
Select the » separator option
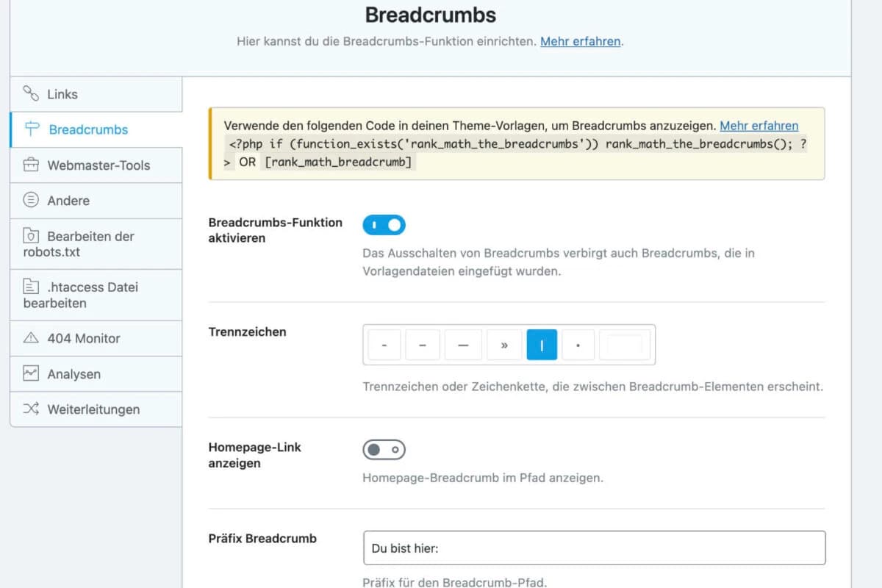tap(504, 345)
